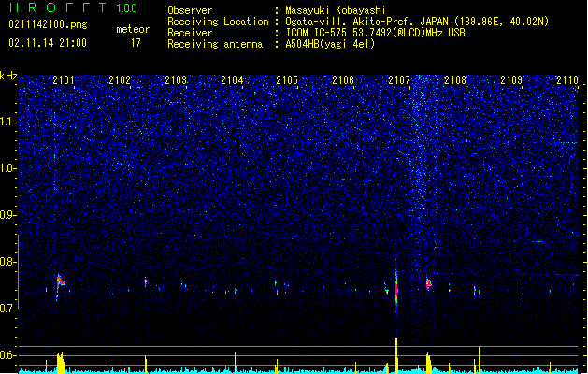Click the Receiving antenna field label
This screenshot has width=588, height=374.
(215, 44)
